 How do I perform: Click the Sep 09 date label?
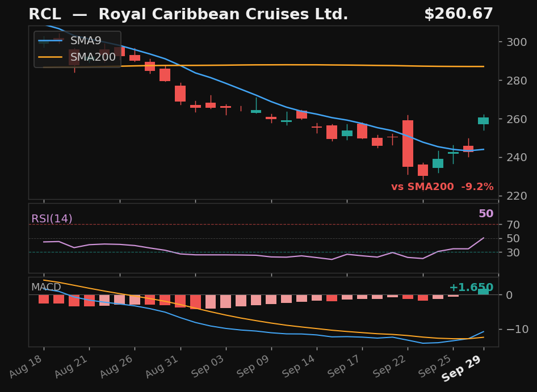pos(254,366)
